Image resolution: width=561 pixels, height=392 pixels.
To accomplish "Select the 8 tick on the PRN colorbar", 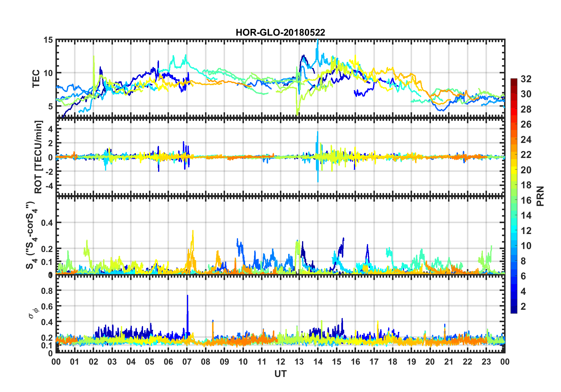I will [x=524, y=261].
